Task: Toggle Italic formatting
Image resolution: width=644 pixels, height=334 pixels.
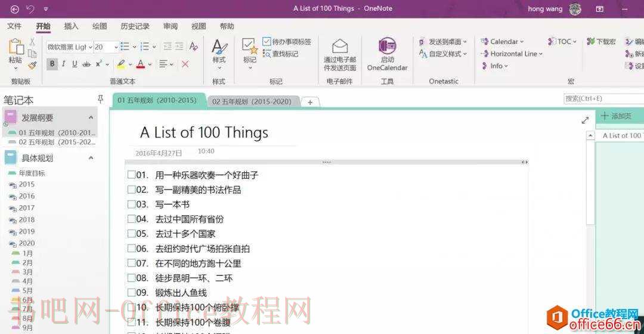Action: [63, 64]
